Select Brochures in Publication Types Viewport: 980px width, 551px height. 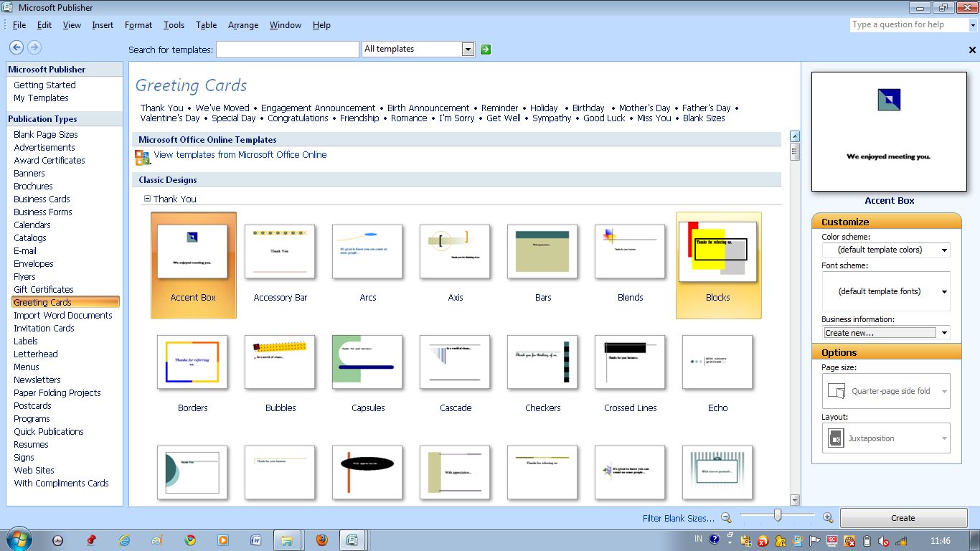(33, 187)
